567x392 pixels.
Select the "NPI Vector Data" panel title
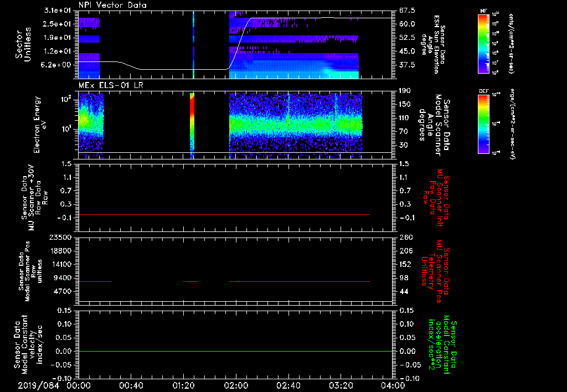click(x=112, y=5)
